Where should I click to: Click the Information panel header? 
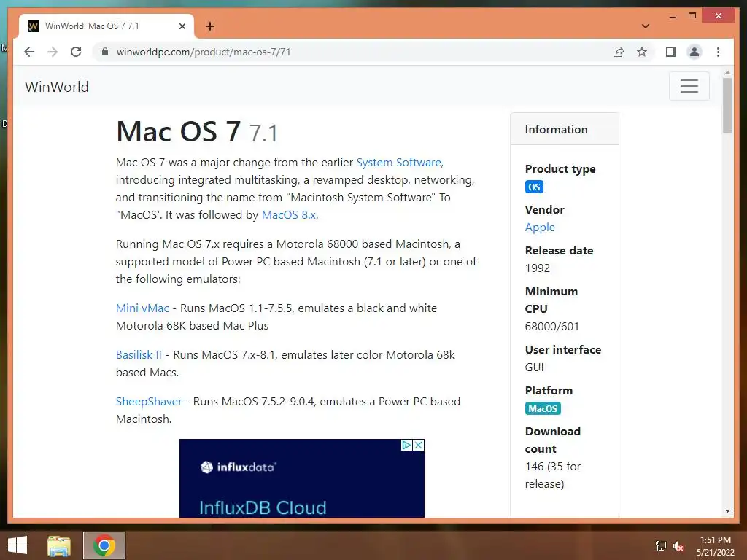click(565, 129)
